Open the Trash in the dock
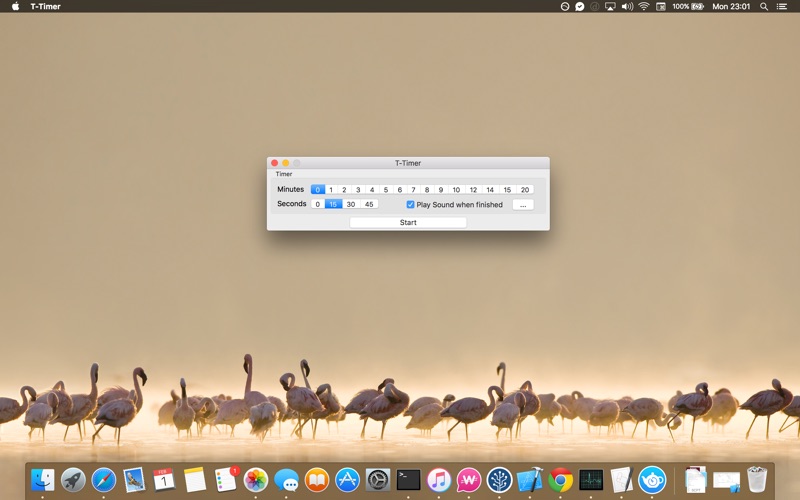The image size is (800, 500). [757, 480]
